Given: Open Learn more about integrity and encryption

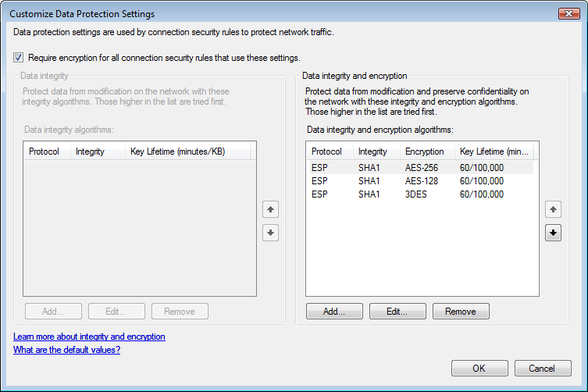Looking at the screenshot, I should (x=89, y=337).
